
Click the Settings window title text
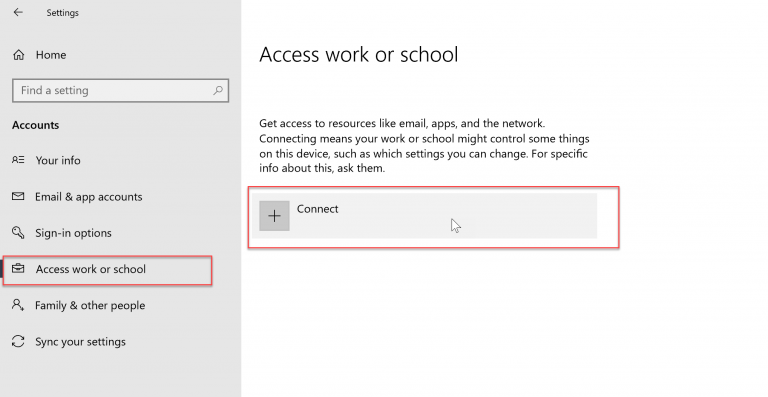coord(63,13)
